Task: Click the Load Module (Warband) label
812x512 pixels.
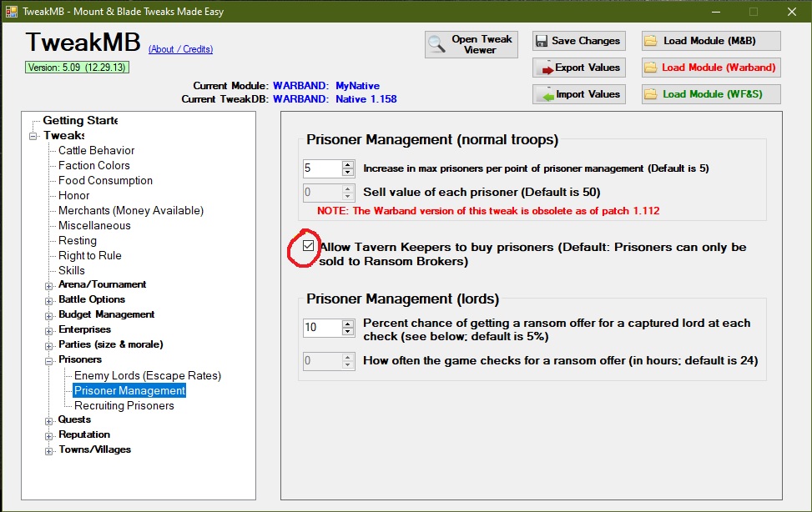Action: [719, 68]
